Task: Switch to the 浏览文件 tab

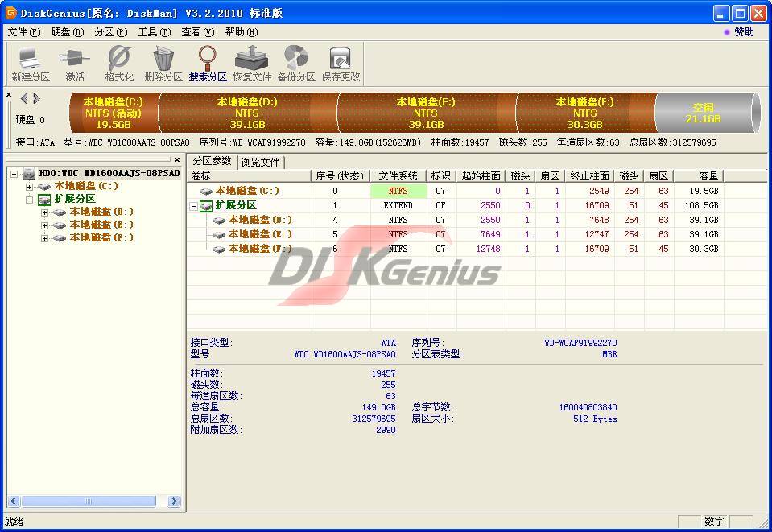Action: tap(261, 162)
